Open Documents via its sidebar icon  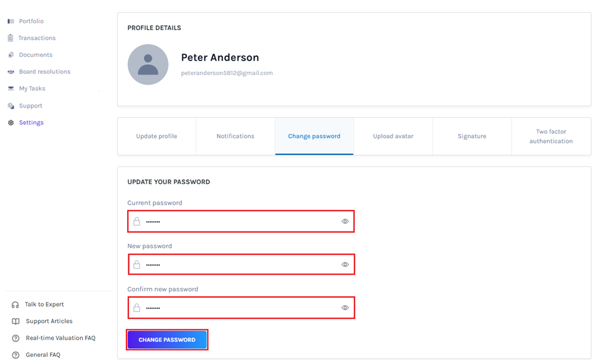click(x=10, y=54)
